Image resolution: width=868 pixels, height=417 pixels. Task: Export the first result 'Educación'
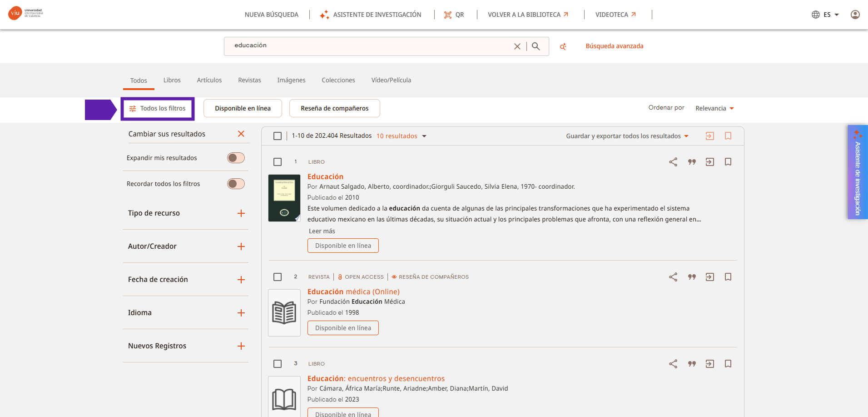(709, 162)
